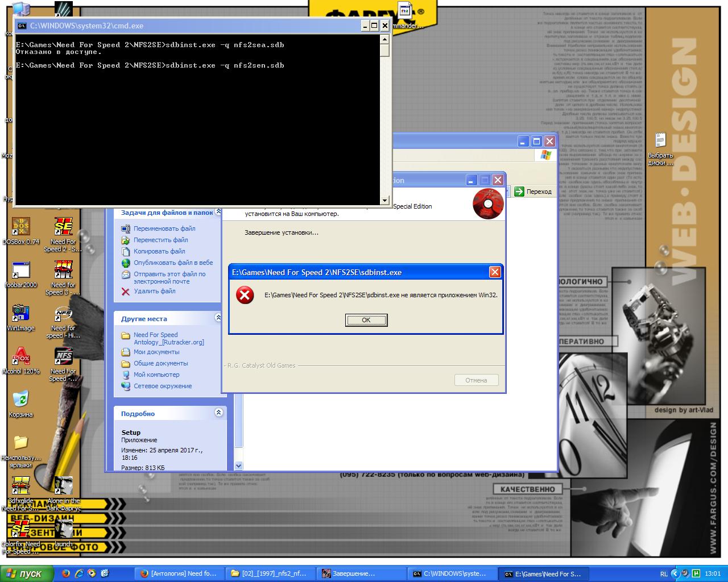Image resolution: width=728 pixels, height=582 pixels.
Task: Switch to the Завершение installer taskbar button
Action: click(361, 573)
